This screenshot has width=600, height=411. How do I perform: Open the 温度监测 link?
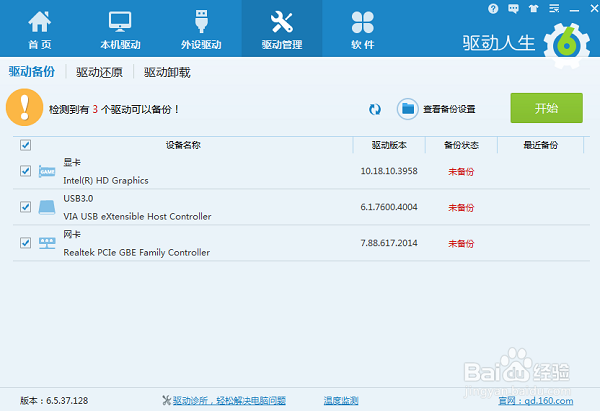[x=341, y=401]
